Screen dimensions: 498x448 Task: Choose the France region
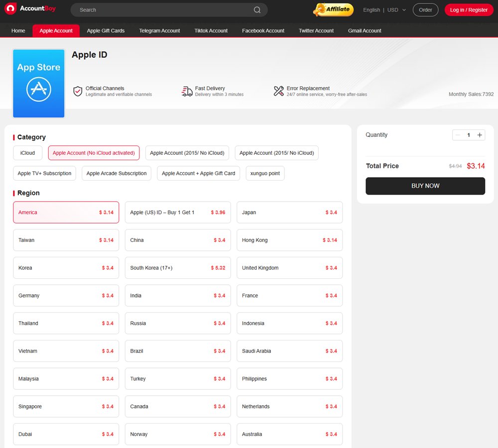pos(290,296)
